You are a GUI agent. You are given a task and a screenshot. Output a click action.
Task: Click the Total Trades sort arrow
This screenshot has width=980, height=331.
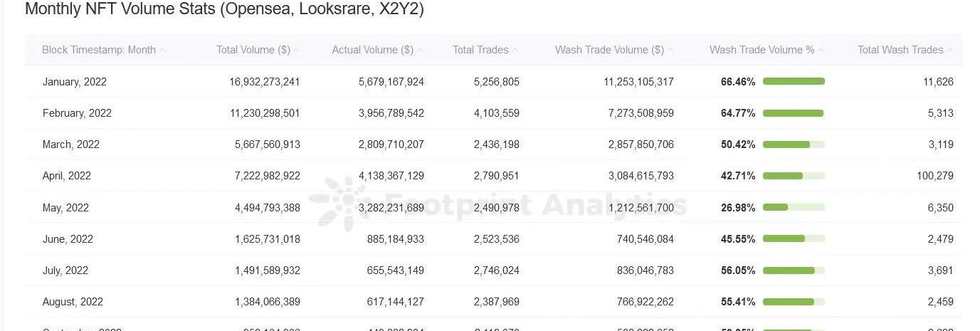515,51
